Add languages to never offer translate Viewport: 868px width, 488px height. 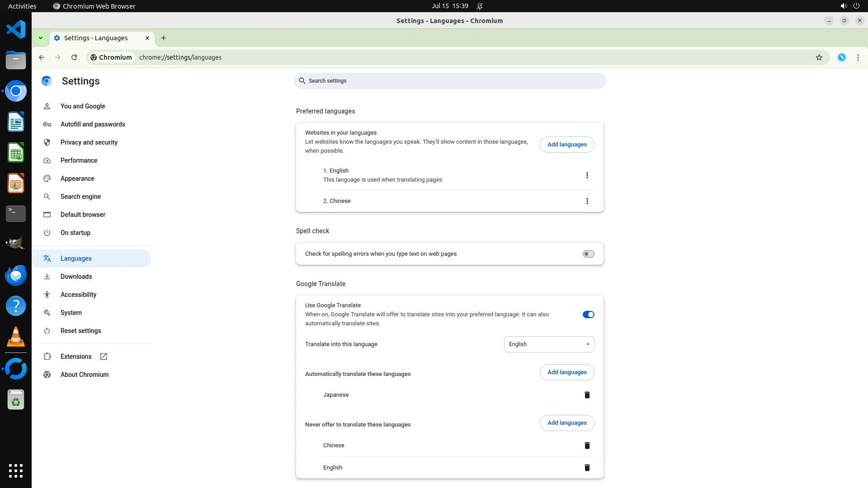point(566,423)
